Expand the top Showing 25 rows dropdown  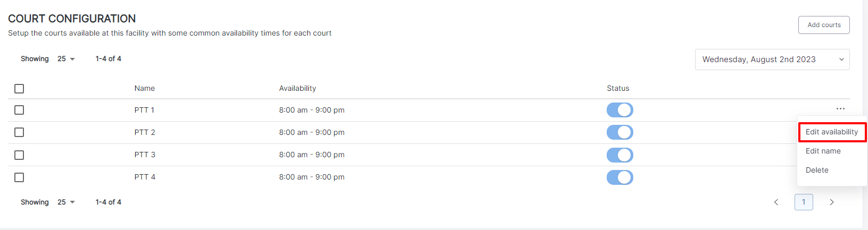66,59
